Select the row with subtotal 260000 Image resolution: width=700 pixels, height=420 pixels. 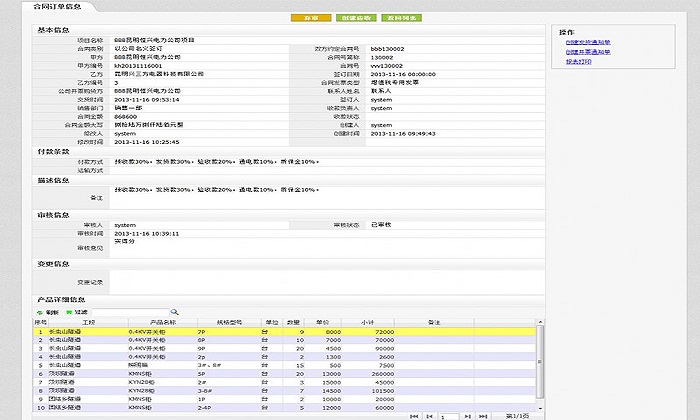284,374
